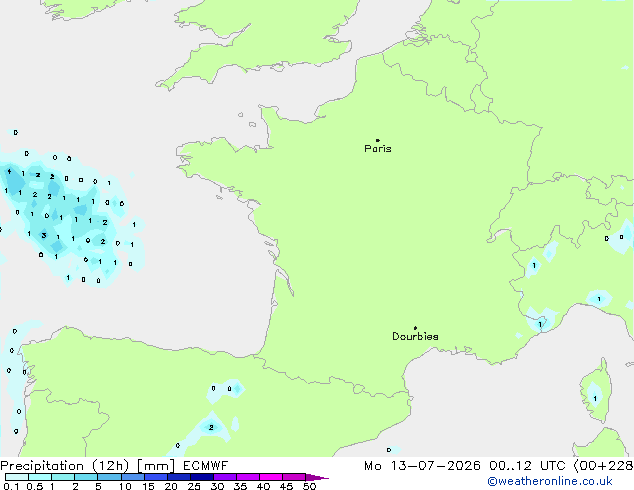Click the 40 mm magenta legend swatch

271,477
